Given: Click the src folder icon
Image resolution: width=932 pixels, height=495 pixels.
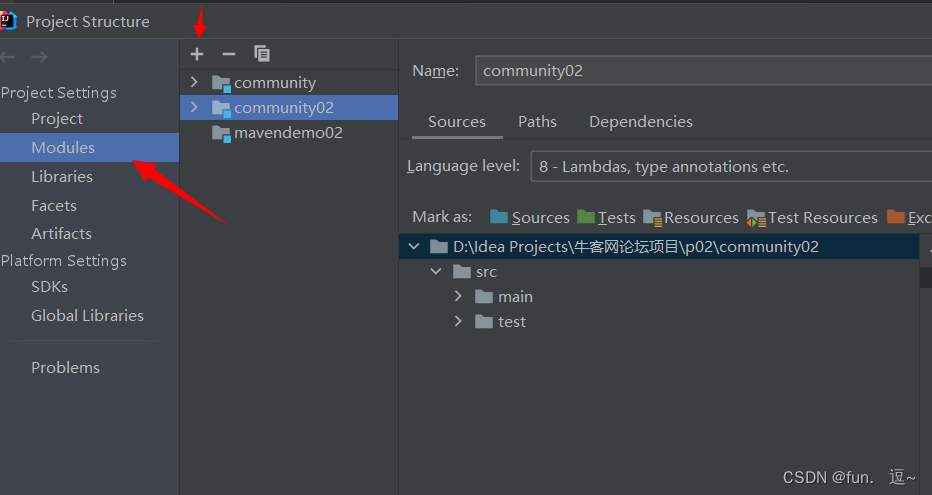Looking at the screenshot, I should tap(462, 272).
